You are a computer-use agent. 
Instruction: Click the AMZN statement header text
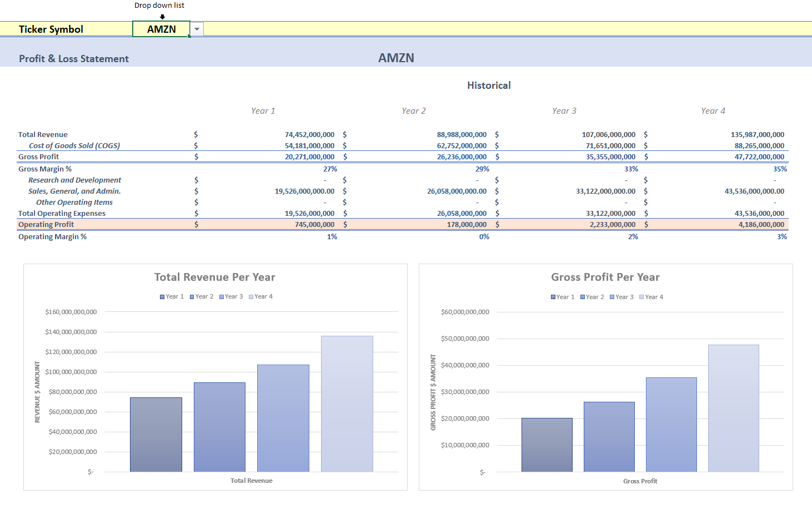click(x=395, y=58)
